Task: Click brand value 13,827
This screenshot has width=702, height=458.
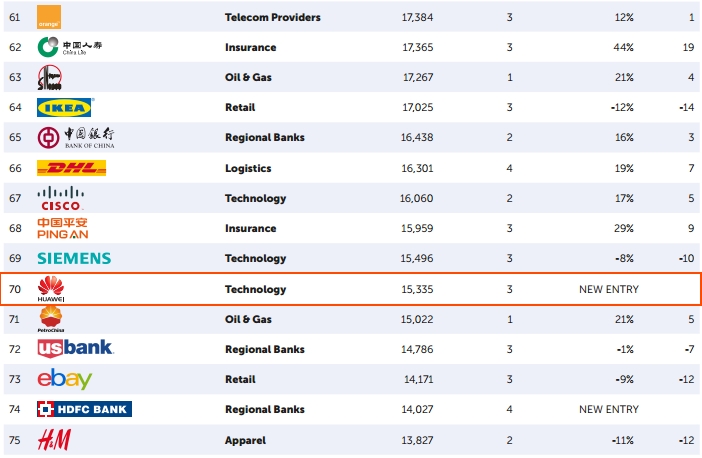Action: 417,440
